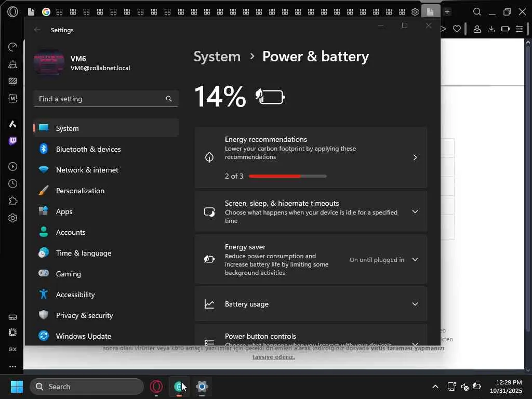This screenshot has width=532, height=399.
Task: Open the VM6 account profile
Action: click(x=82, y=63)
